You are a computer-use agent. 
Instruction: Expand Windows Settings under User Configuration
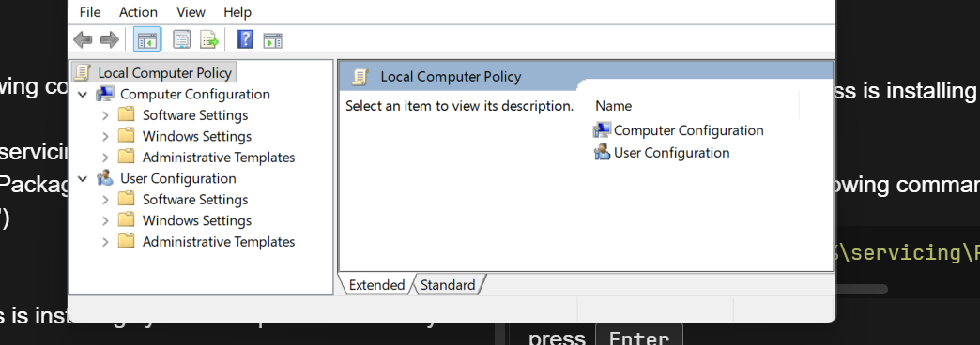pos(105,220)
